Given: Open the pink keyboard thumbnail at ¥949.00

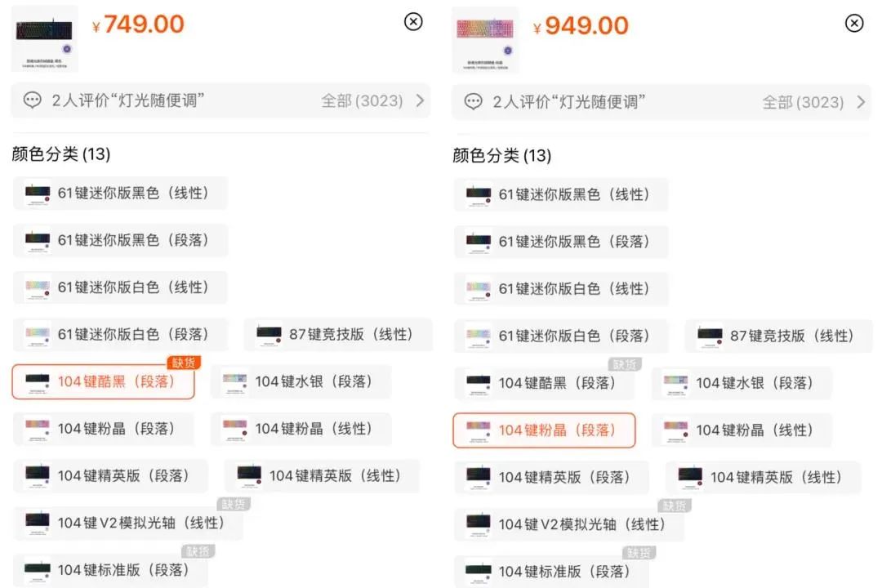Looking at the screenshot, I should point(485,39).
